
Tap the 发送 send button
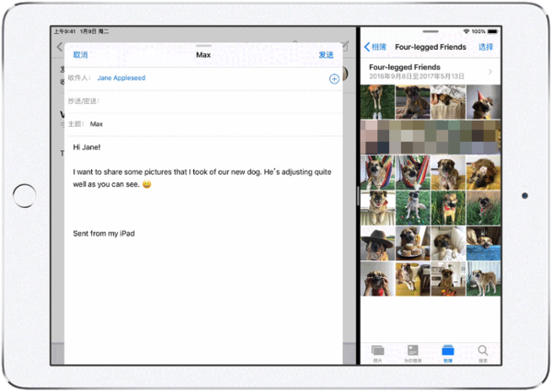tap(326, 55)
